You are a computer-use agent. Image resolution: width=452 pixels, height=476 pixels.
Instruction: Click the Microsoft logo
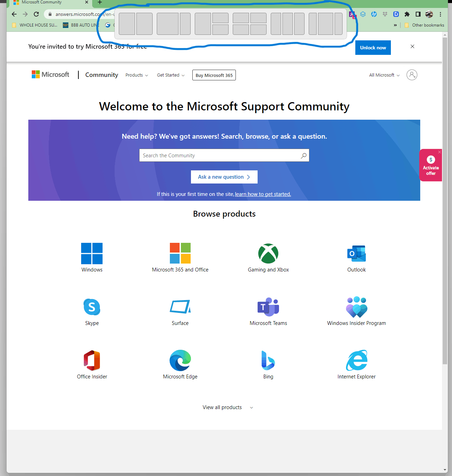(x=50, y=75)
